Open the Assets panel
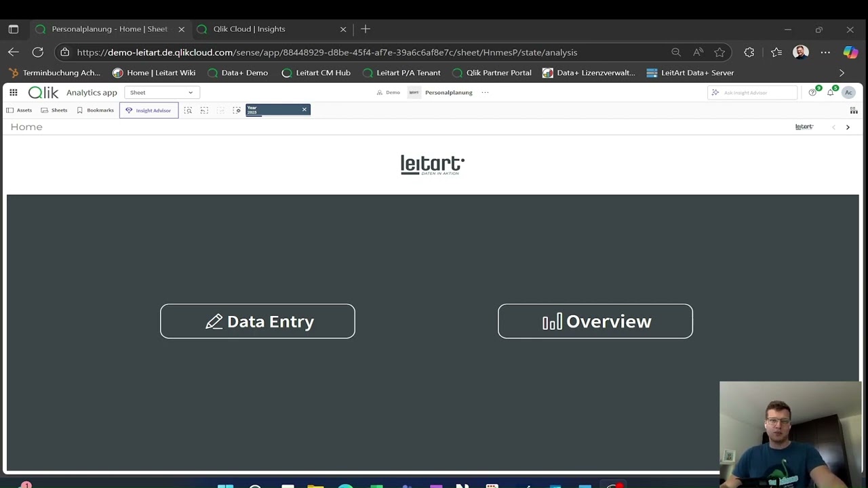Screen dimensions: 868x488 tap(19, 110)
